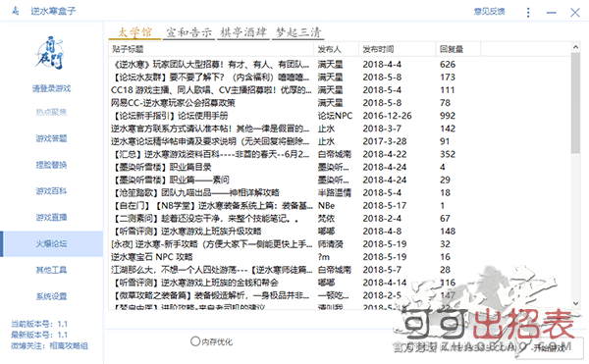Open 热点聚焦 in sidebar

(51, 112)
